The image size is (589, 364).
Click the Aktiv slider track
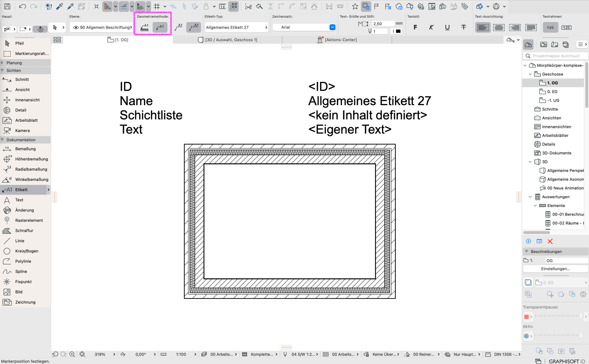coord(559,335)
